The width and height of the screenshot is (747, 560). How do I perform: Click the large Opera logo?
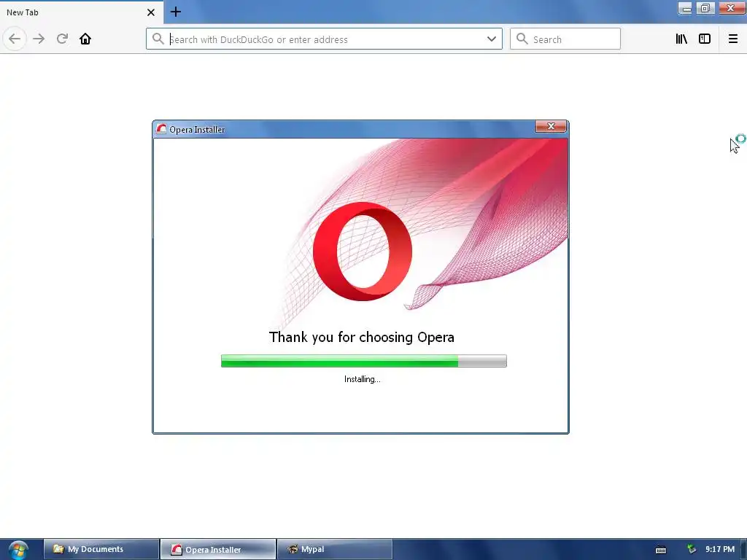point(363,252)
